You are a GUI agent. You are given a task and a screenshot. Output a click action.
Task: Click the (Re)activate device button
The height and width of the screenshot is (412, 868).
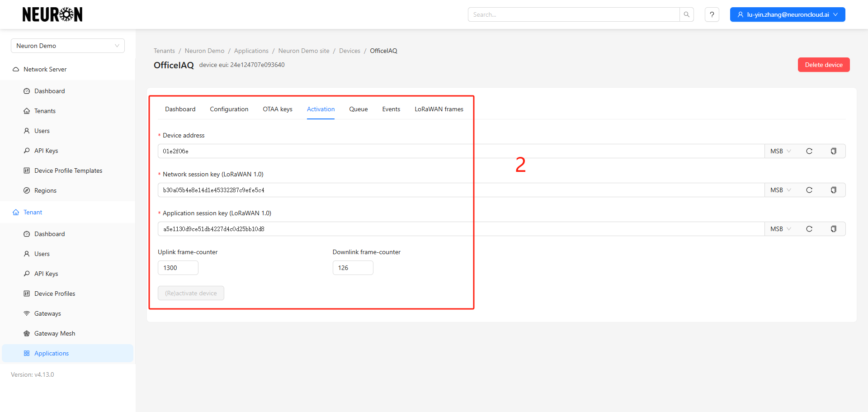[191, 293]
